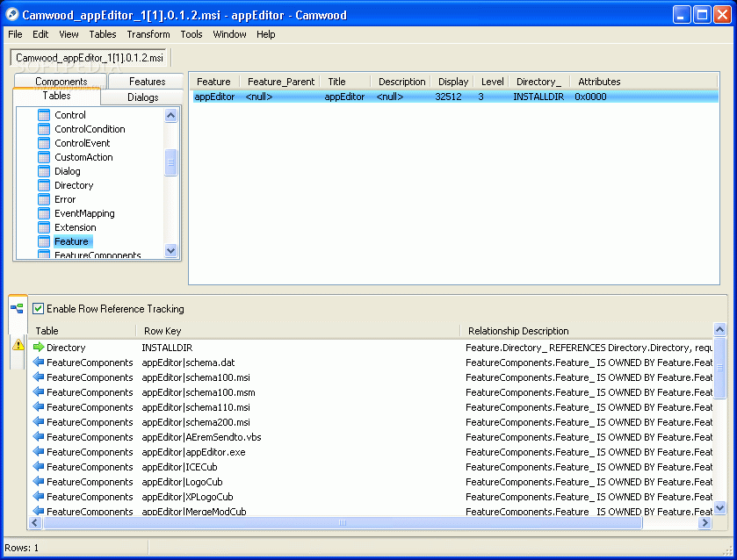This screenshot has width=737, height=560.
Task: Open the yellow warning side tab
Action: 18,345
